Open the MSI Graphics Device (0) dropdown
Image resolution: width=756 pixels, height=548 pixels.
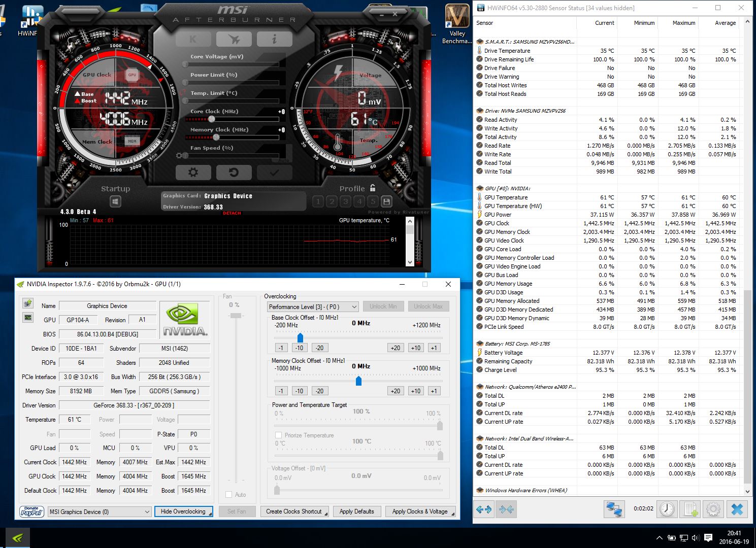[100, 511]
